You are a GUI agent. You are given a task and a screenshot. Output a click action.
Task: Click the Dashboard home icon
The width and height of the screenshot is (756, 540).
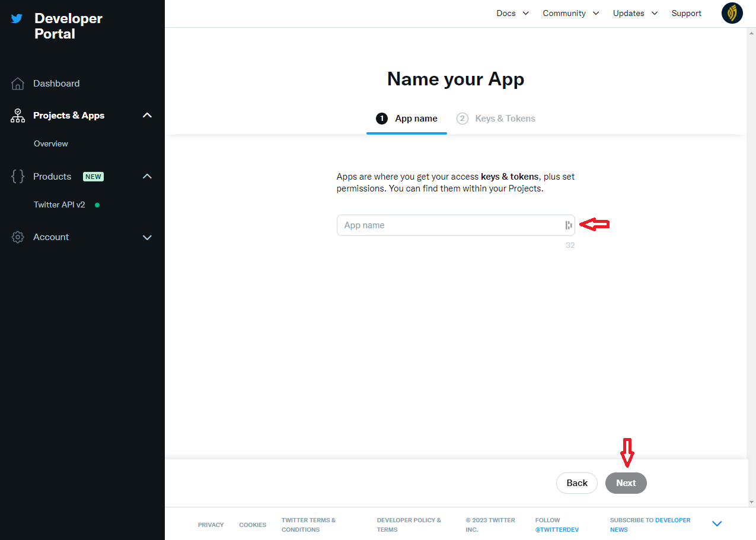pos(18,84)
